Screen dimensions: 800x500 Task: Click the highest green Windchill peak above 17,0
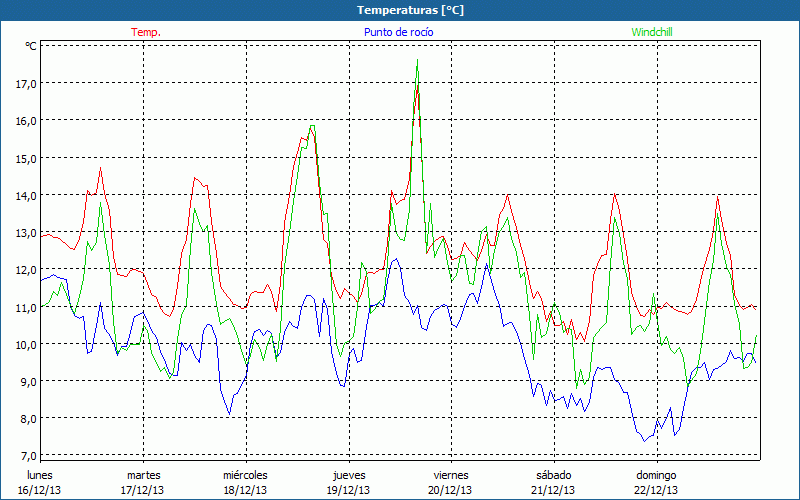(x=417, y=61)
